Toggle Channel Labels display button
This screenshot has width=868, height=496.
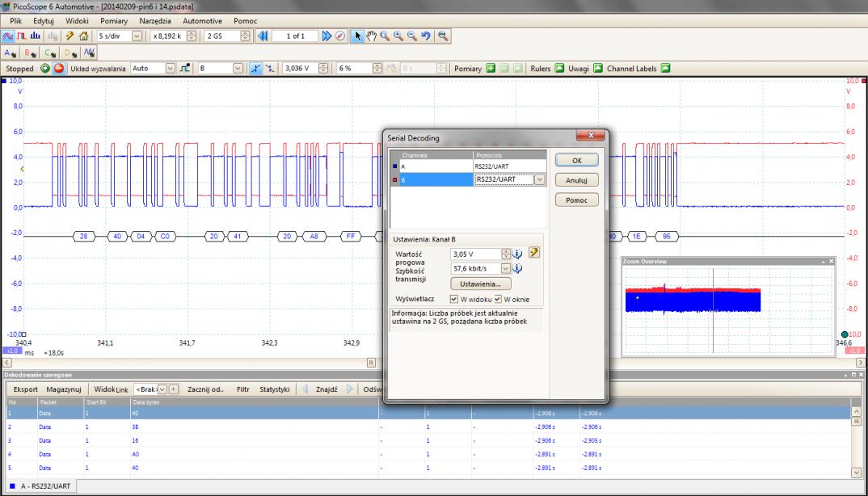click(x=666, y=69)
